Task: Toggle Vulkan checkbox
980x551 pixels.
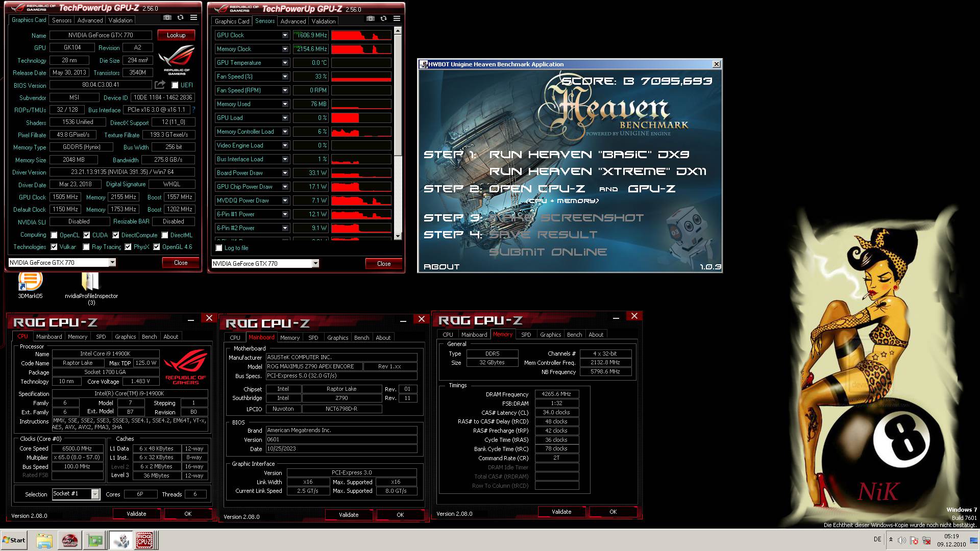Action: pos(54,247)
